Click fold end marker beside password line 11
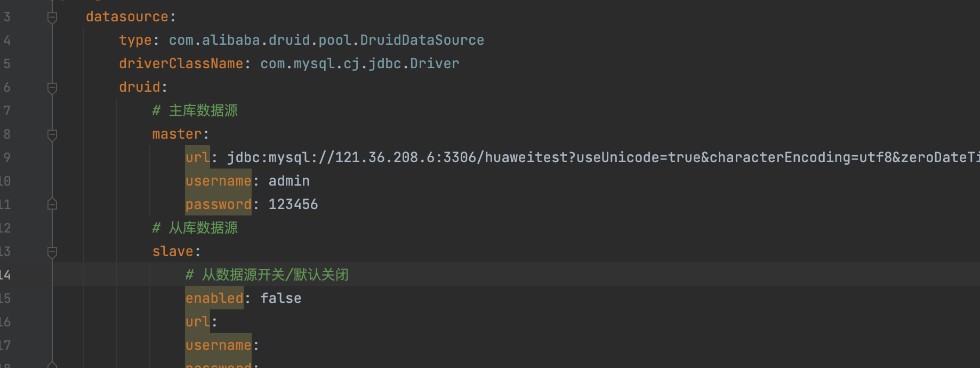Viewport: 980px width, 368px height. click(x=52, y=204)
